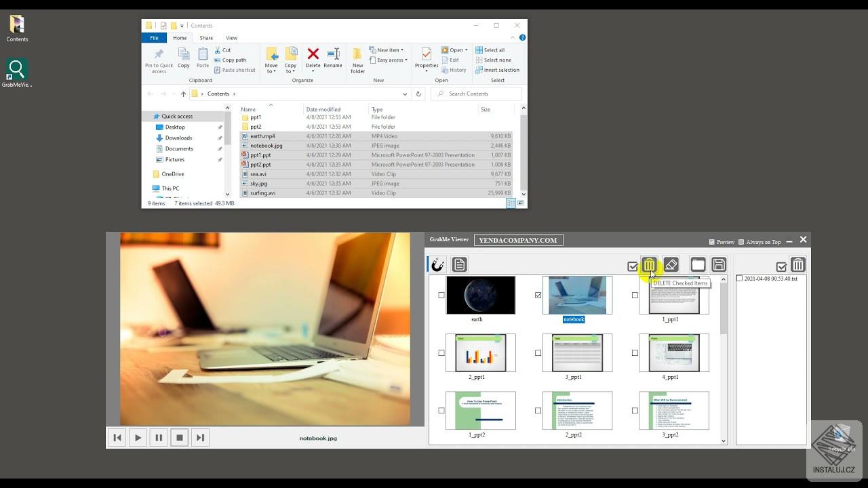
Task: Open the View ribbon tab
Action: (x=231, y=38)
